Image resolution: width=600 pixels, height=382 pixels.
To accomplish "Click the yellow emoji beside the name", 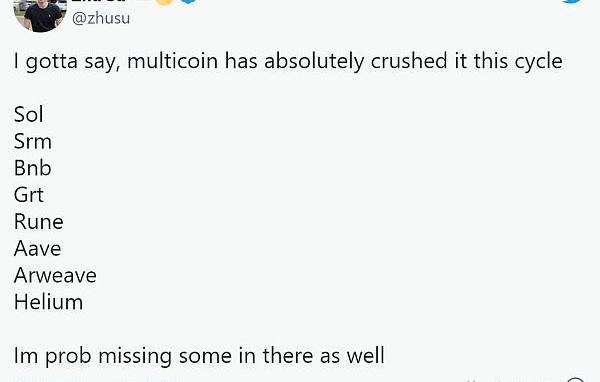I will pyautogui.click(x=164, y=2).
